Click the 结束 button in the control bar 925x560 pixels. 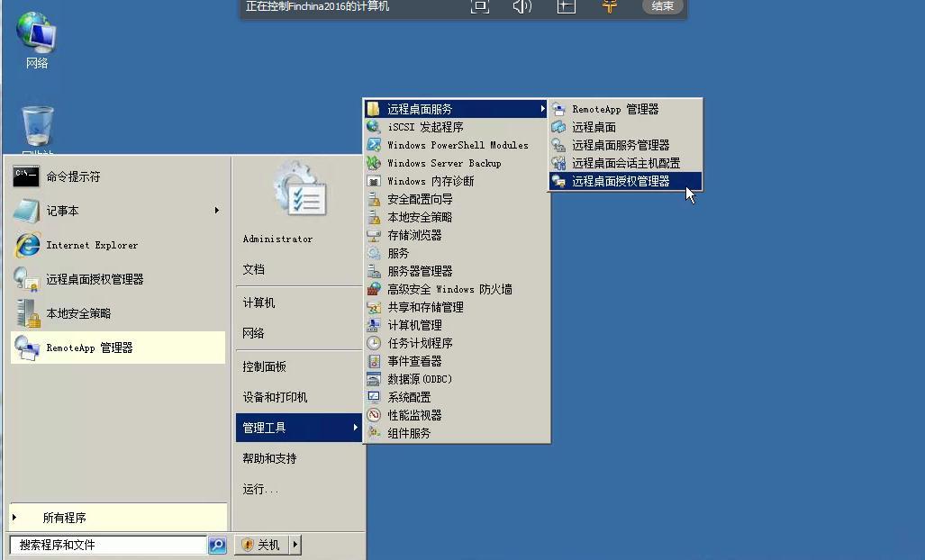(663, 7)
